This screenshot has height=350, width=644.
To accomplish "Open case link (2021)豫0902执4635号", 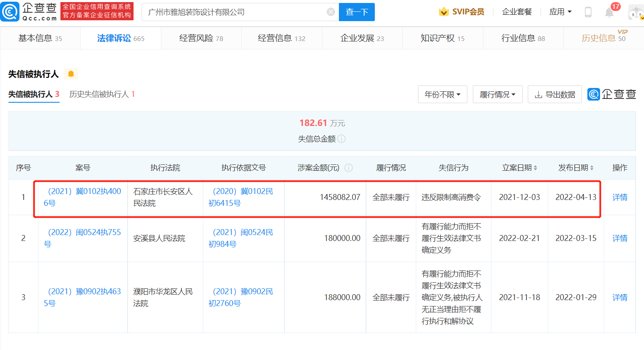I will (x=82, y=297).
